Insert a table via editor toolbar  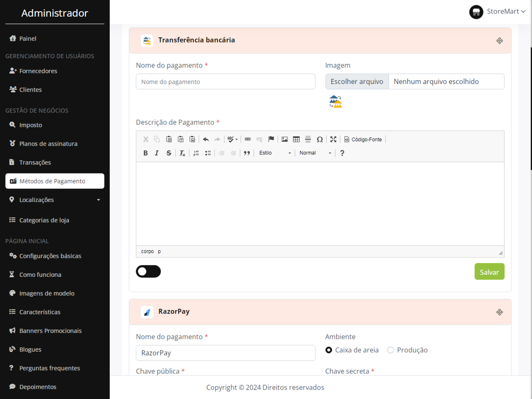click(x=296, y=139)
